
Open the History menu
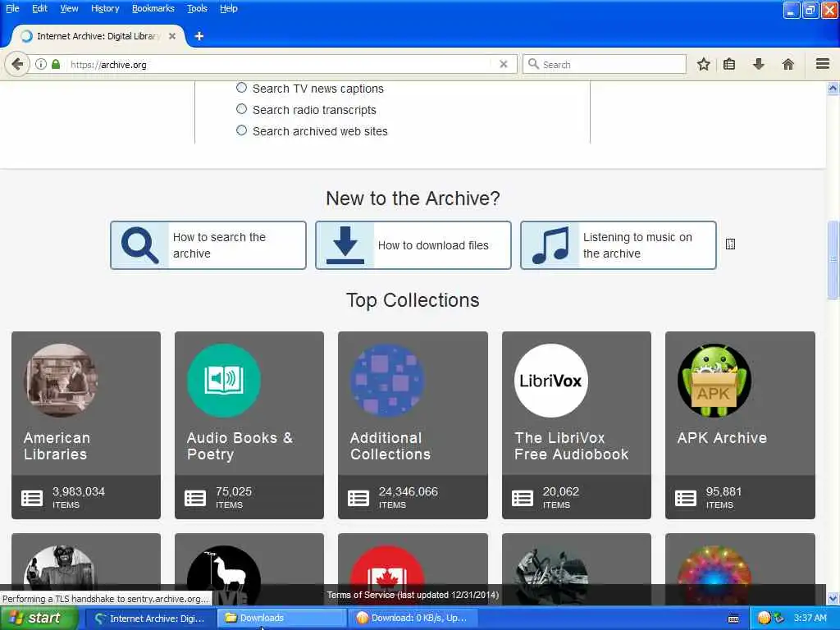coord(105,8)
